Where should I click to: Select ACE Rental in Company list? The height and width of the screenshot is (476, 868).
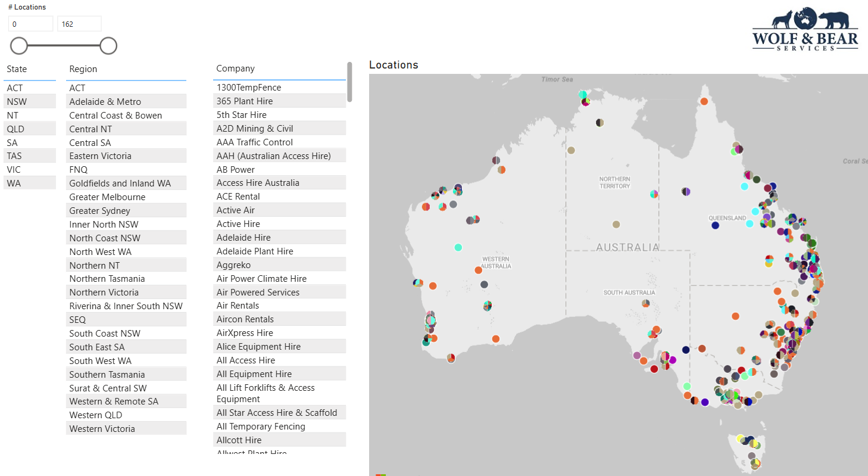pos(280,197)
